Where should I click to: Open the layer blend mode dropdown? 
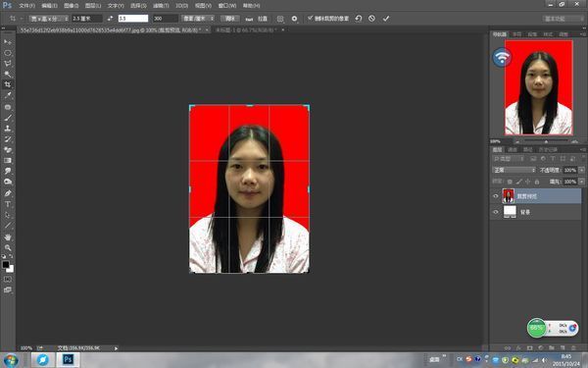coord(514,170)
